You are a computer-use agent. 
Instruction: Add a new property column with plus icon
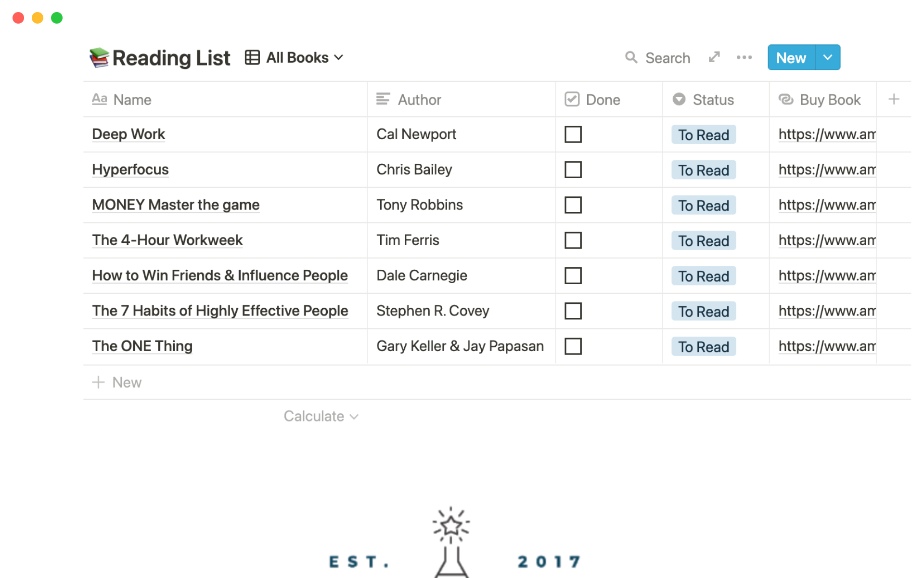pos(894,99)
